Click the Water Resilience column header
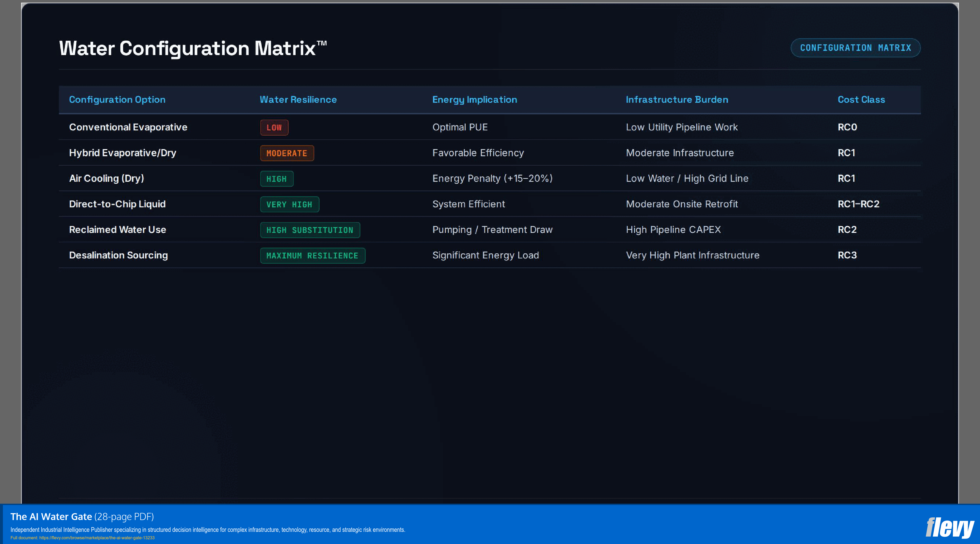980x544 pixels. 298,100
